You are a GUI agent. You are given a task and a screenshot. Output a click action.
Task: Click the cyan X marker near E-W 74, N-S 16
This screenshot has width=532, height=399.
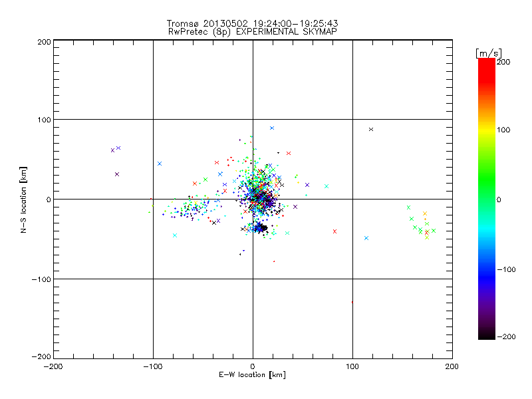327,186
